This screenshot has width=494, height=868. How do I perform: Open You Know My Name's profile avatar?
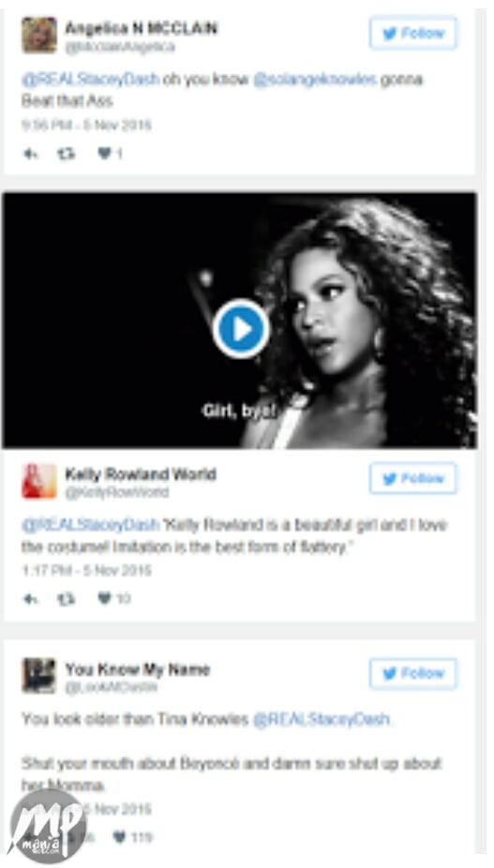[x=39, y=676]
